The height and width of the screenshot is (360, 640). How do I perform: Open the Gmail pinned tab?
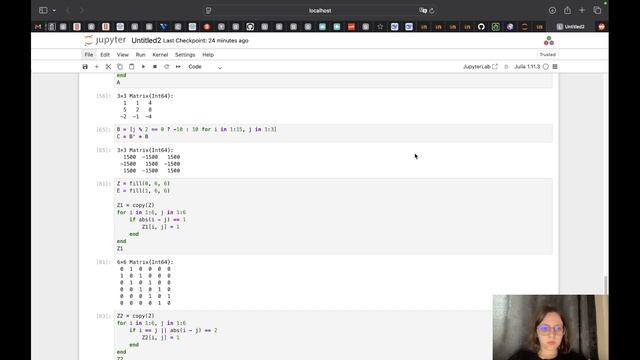tap(38, 27)
